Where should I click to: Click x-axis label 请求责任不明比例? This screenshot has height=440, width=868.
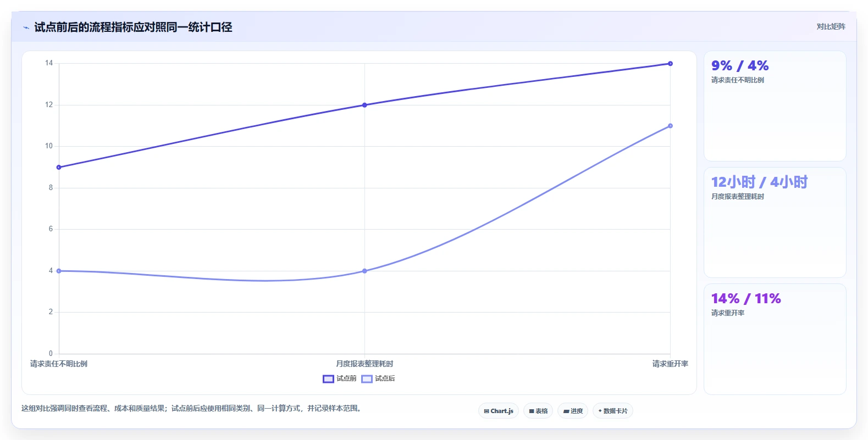[x=59, y=364]
